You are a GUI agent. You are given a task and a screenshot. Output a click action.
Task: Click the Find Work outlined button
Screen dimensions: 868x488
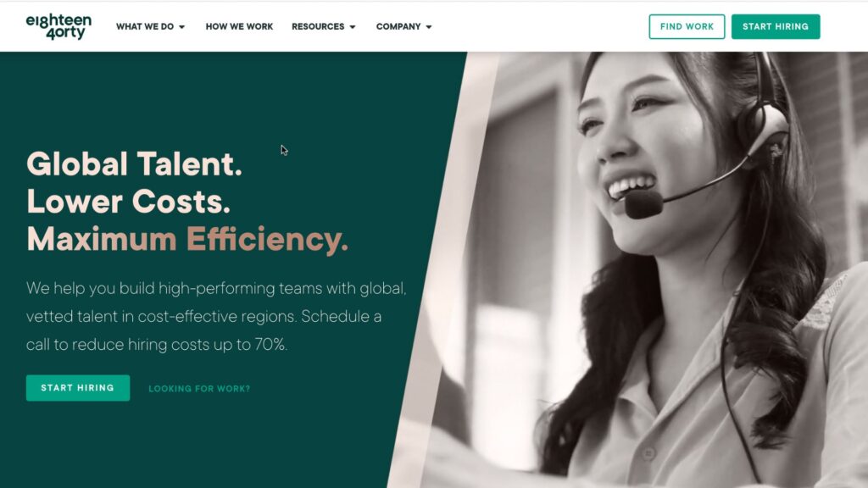click(687, 26)
